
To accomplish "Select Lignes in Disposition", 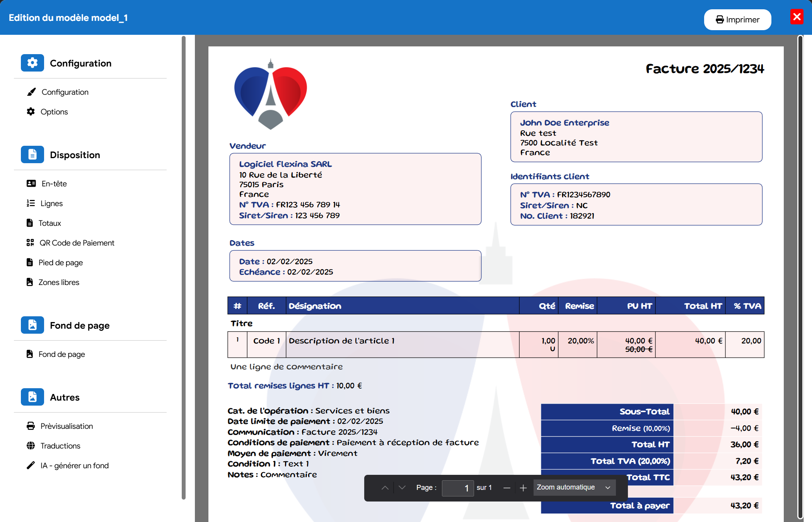I will click(51, 203).
